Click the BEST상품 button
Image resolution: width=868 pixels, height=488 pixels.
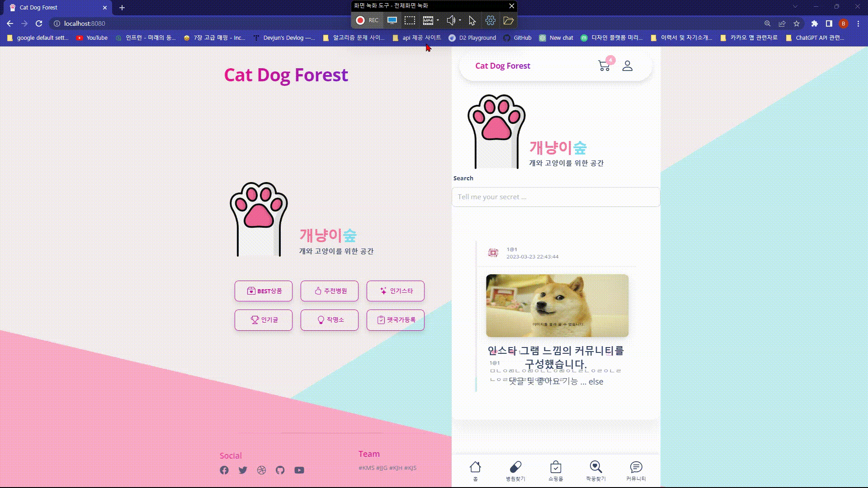[x=264, y=291]
